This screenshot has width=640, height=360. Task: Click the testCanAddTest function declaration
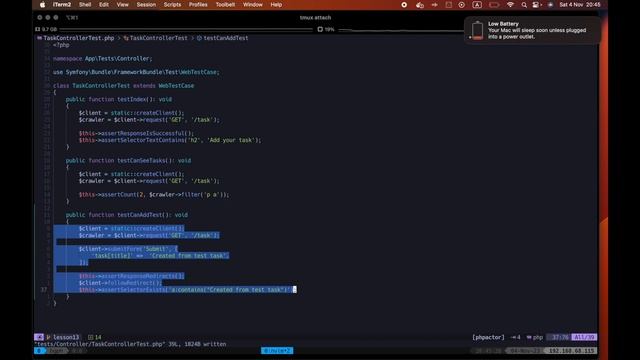click(127, 215)
